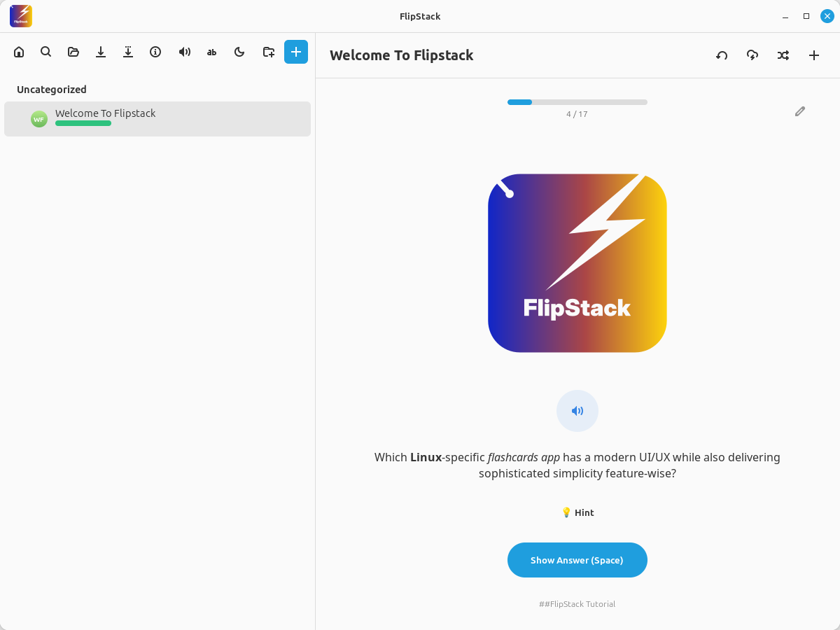Screen dimensions: 840x630
Task: Open the audio settings icon in toolbar
Action: (x=184, y=52)
